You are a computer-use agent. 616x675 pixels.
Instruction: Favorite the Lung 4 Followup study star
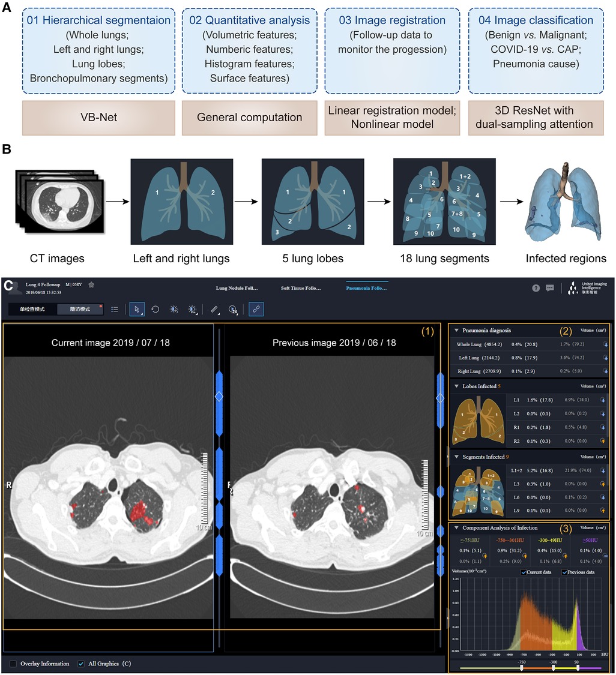[x=91, y=284]
